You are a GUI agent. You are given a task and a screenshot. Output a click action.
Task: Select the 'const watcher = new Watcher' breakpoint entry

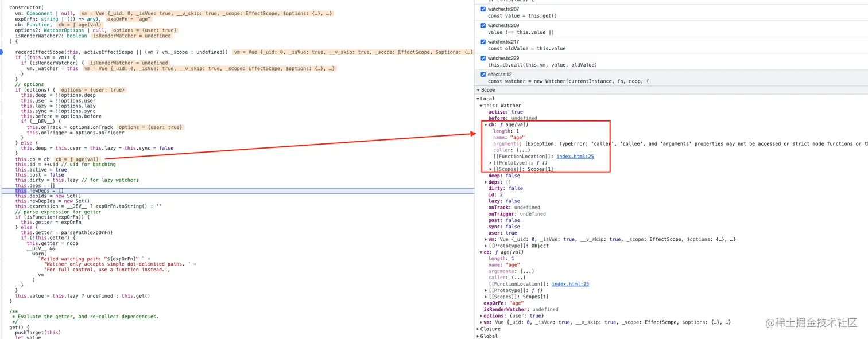pos(568,81)
